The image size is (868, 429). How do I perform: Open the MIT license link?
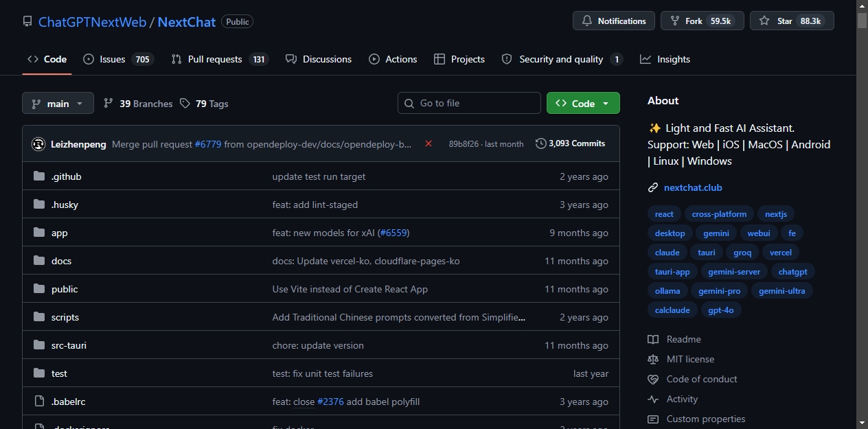(x=681, y=359)
